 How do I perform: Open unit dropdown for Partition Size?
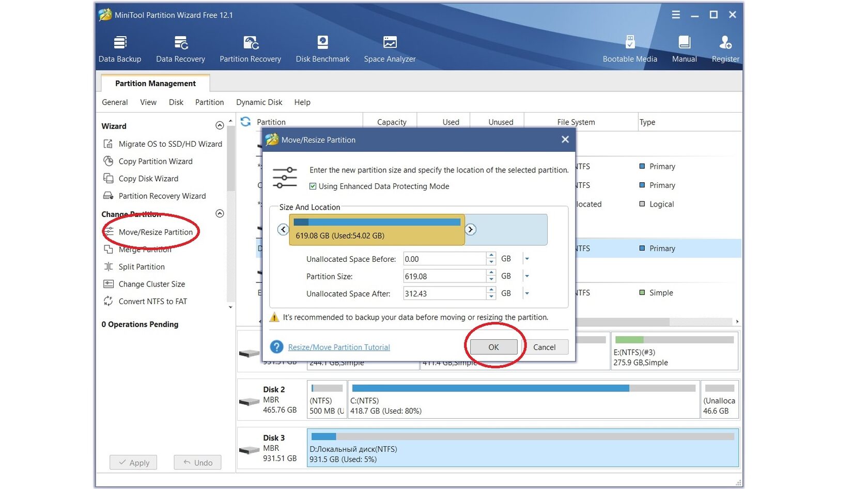[x=527, y=276]
